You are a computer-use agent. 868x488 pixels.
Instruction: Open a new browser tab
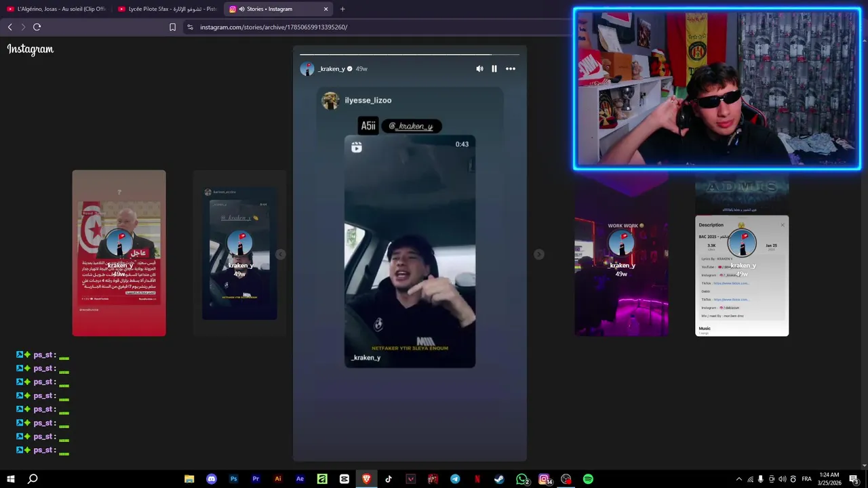(x=342, y=9)
